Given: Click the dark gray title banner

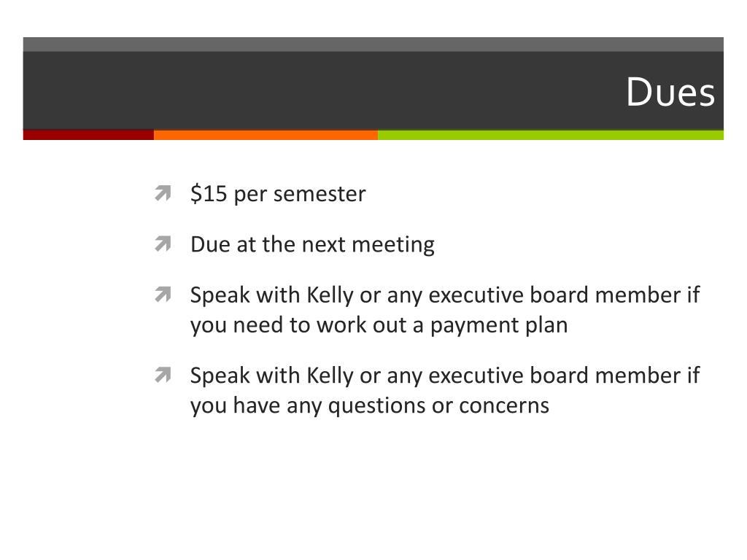Looking at the screenshot, I should (373, 90).
